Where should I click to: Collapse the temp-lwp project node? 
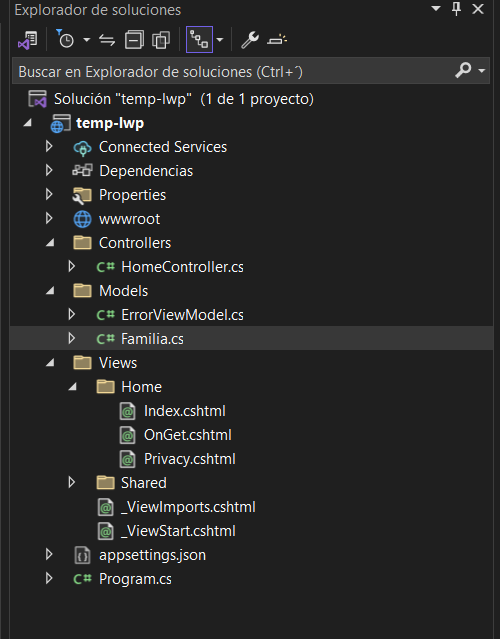tap(27, 123)
